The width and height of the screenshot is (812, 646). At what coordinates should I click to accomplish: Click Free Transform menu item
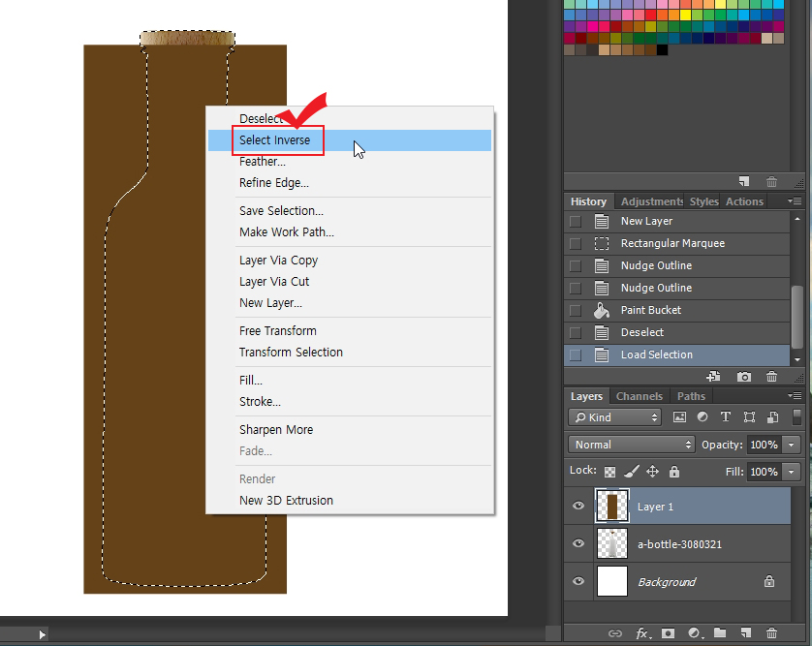(x=350, y=331)
